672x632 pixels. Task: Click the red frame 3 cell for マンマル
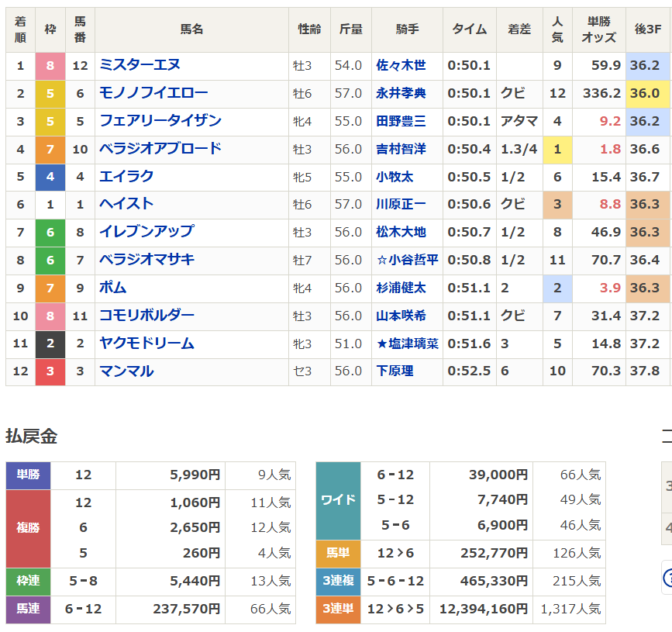coord(50,371)
